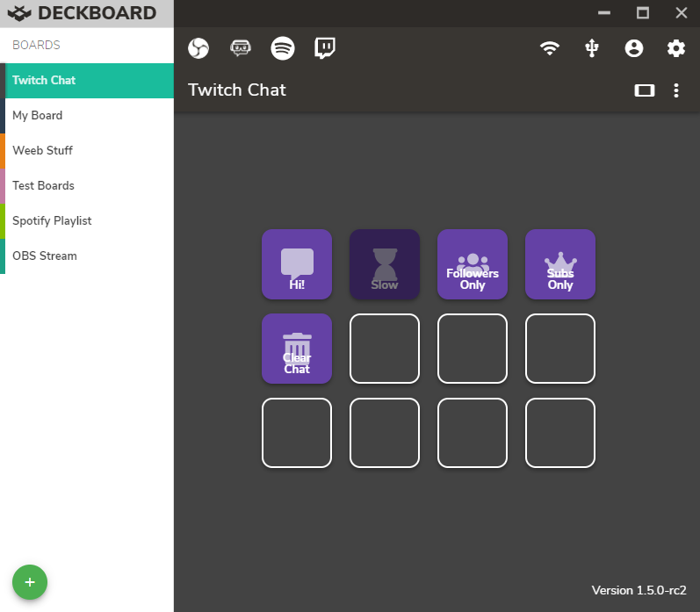Click the empty slot below Followers Only

[x=473, y=349]
